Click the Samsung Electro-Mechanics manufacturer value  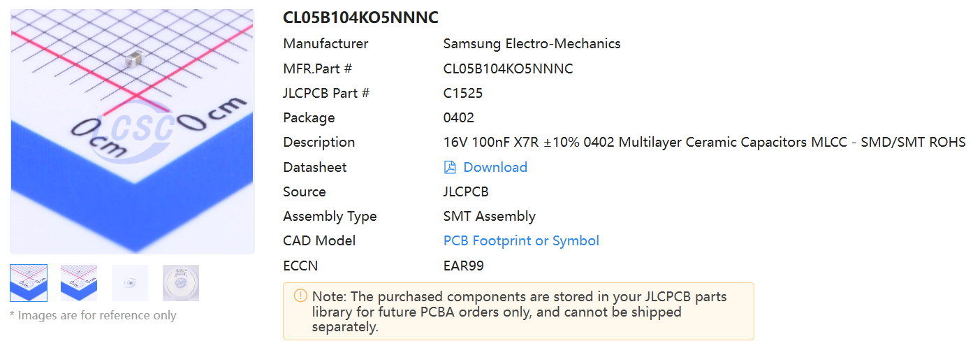coord(532,43)
